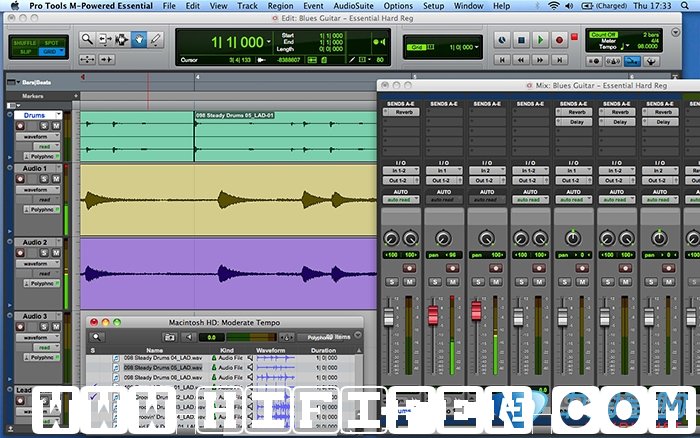Toggle the Metronome click button
This screenshot has height=438, width=700.
(x=613, y=61)
